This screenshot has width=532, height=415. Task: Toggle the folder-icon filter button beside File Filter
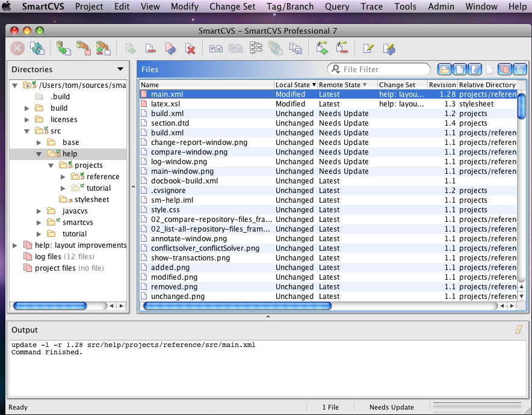pos(444,69)
